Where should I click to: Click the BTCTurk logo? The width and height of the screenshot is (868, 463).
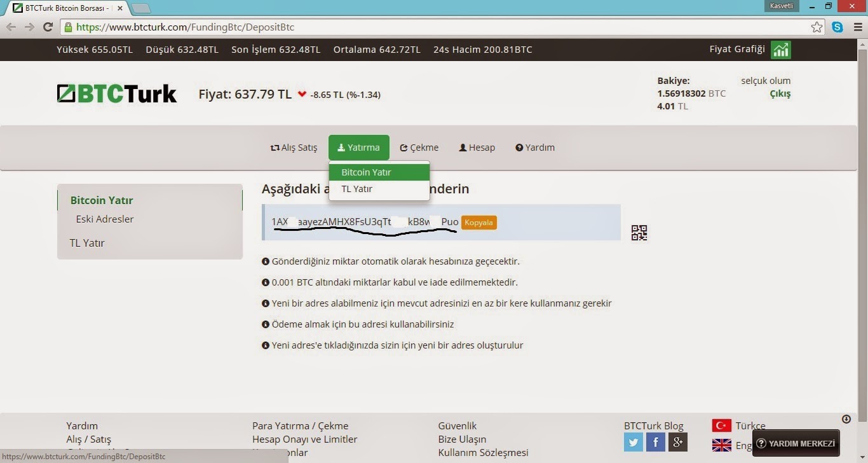click(117, 93)
